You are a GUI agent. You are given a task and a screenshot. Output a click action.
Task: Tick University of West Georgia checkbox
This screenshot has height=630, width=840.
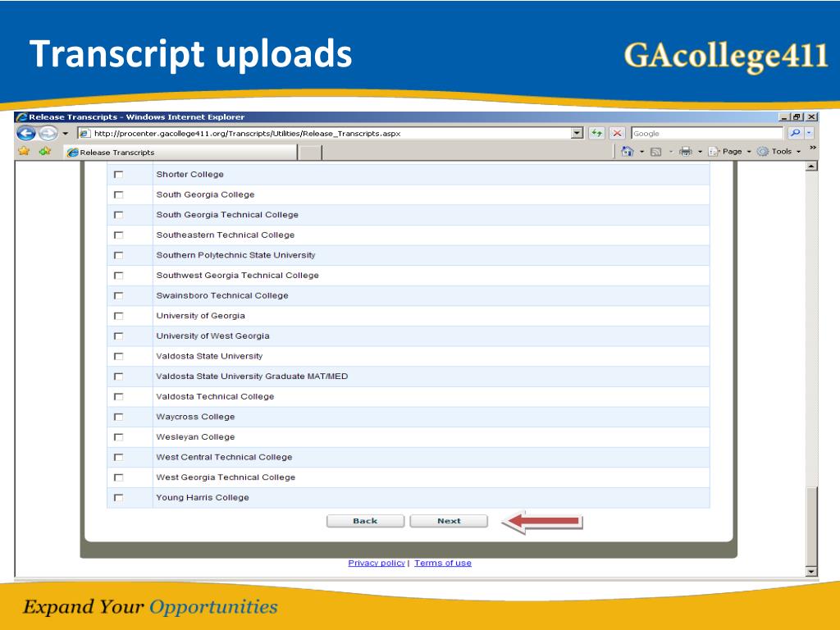pyautogui.click(x=118, y=336)
